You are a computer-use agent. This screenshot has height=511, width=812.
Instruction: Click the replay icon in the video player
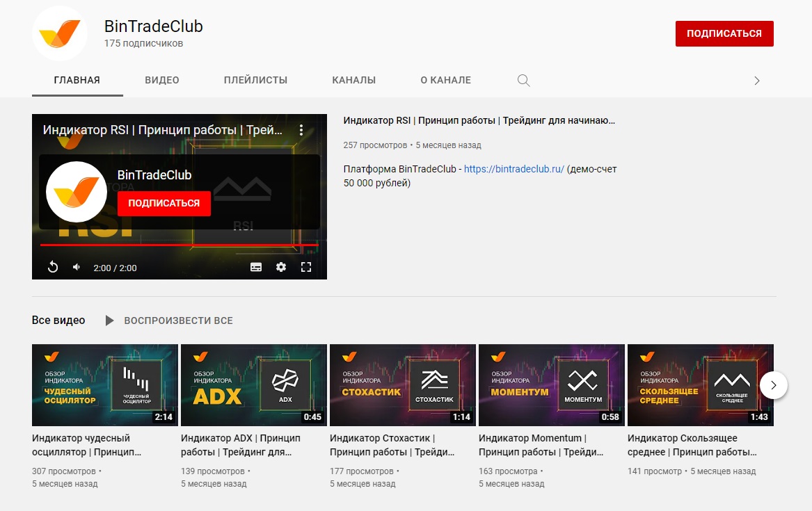coord(52,266)
